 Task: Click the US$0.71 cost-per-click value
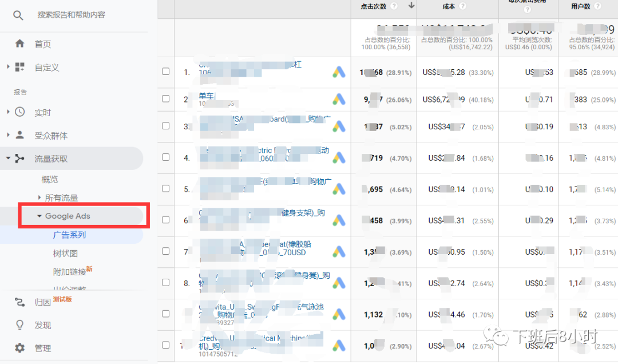click(x=540, y=100)
